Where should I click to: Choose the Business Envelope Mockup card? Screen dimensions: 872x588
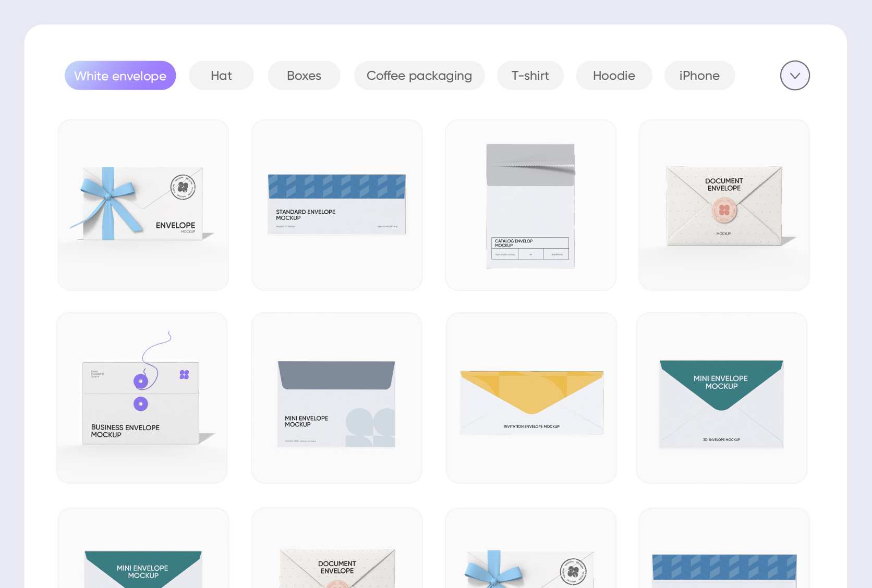tap(142, 398)
